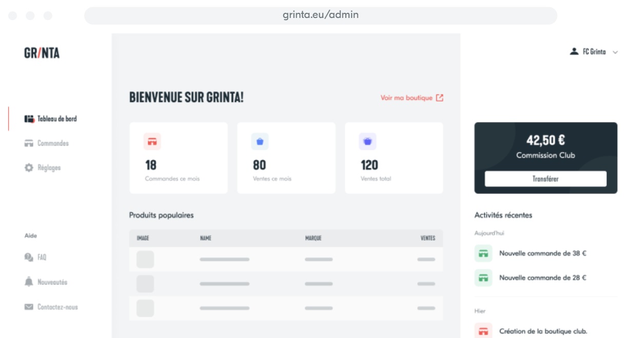This screenshot has height=338, width=644.
Task: Click the Contactez-nous envelope icon
Action: pyautogui.click(x=29, y=307)
